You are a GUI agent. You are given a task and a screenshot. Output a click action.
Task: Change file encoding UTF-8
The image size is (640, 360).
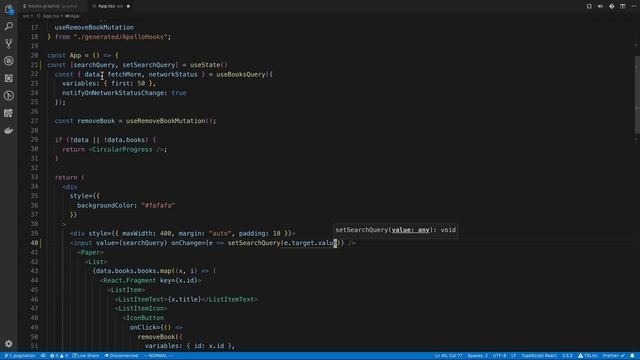(499, 356)
